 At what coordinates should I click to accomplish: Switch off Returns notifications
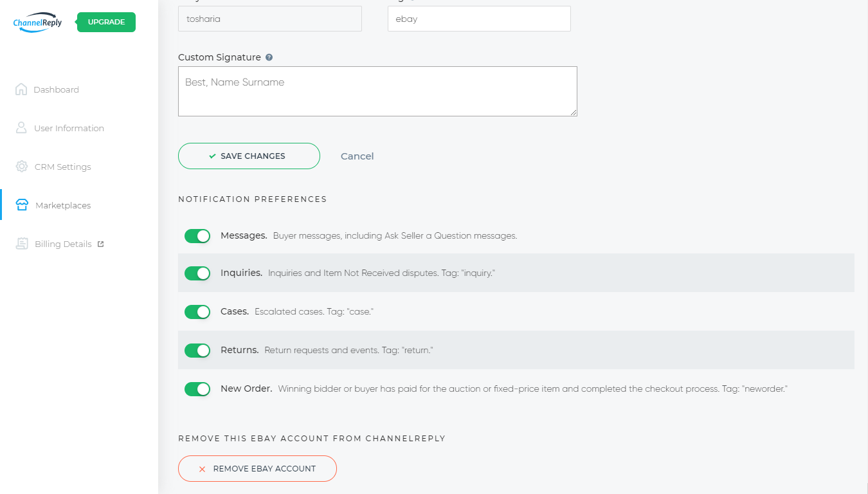[197, 351]
